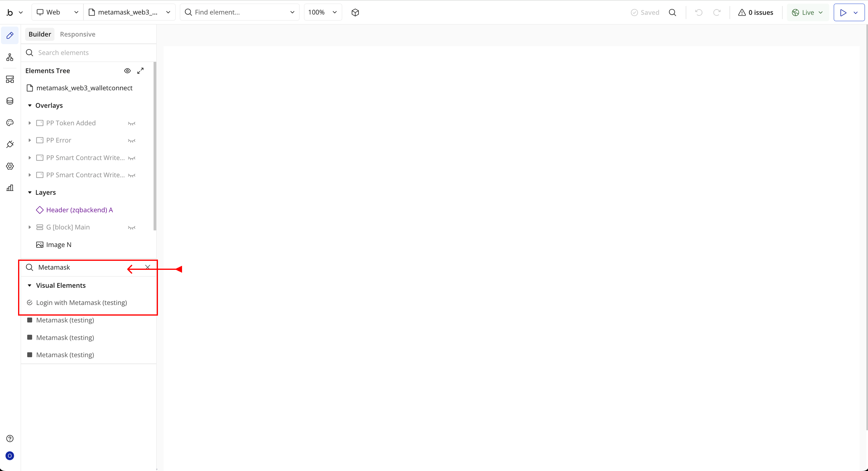Open the Styles palette icon
This screenshot has width=868, height=471.
point(10,123)
